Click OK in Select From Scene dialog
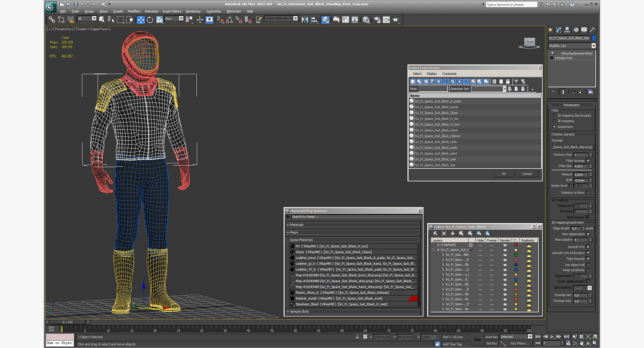Image resolution: width=644 pixels, height=348 pixels. (503, 174)
